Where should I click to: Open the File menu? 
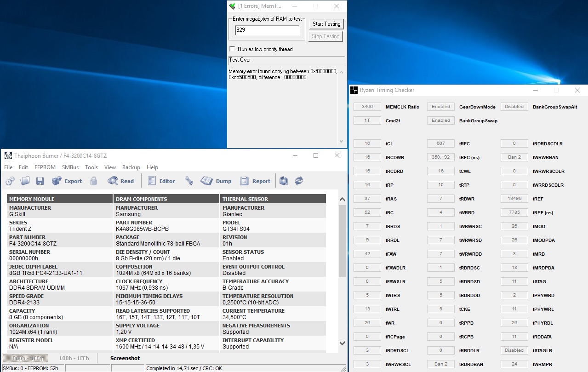point(8,167)
